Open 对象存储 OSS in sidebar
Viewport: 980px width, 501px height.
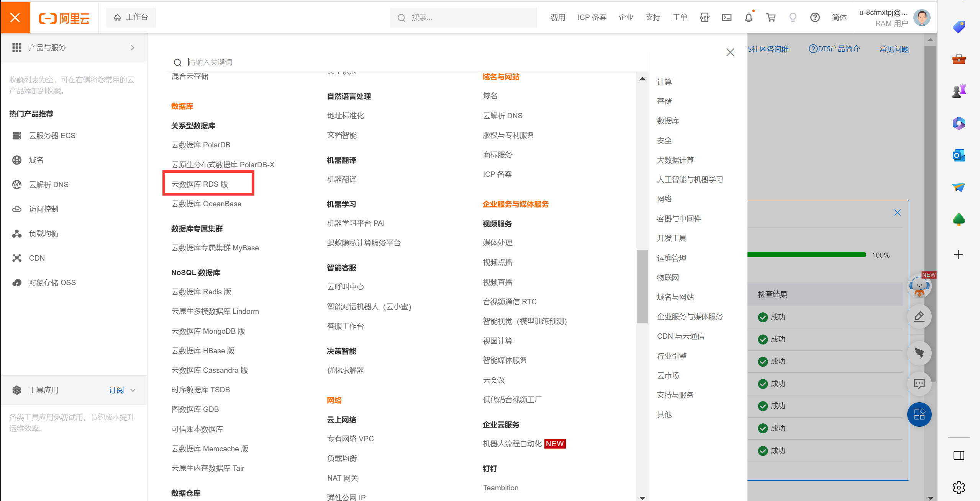pos(52,282)
